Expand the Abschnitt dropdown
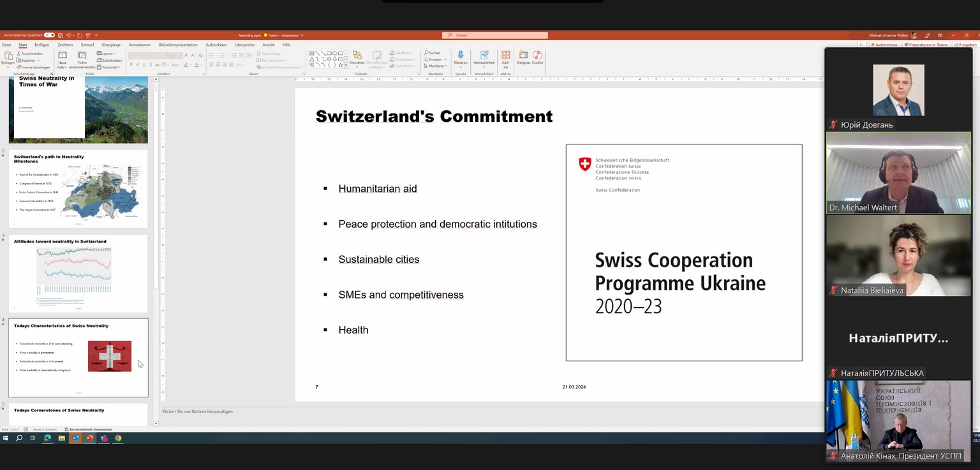Screen dimensions: 980x470 coord(109,67)
